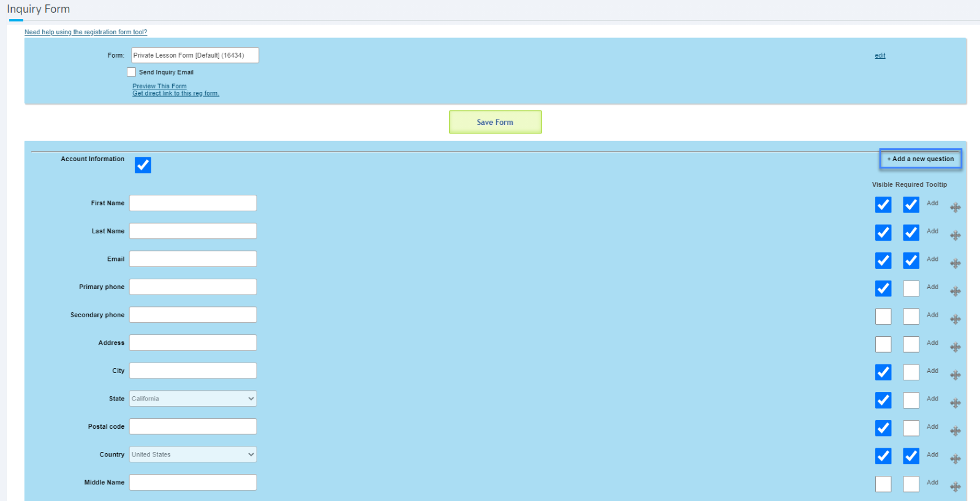Image resolution: width=980 pixels, height=501 pixels.
Task: Click the move handle for State row
Action: [956, 403]
